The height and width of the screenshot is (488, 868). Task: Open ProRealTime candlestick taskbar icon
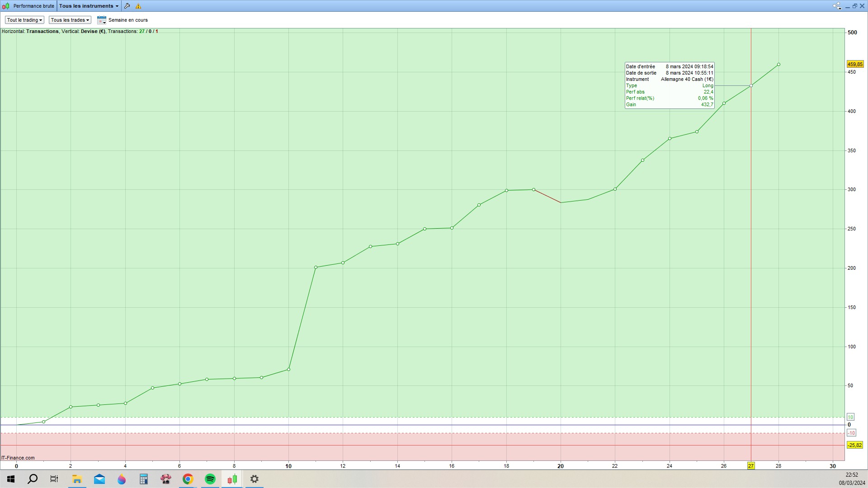coord(232,479)
